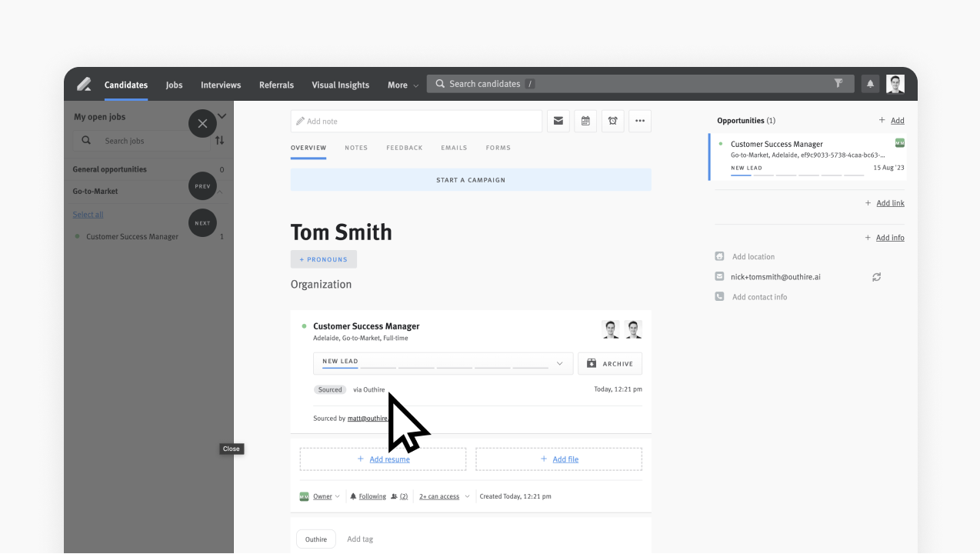Click the Select all link

[88, 215]
